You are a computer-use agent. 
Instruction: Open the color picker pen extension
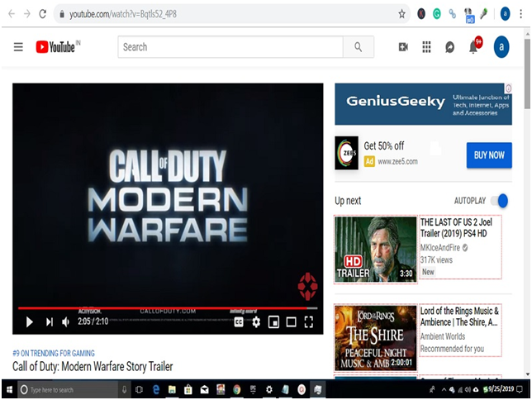point(484,14)
